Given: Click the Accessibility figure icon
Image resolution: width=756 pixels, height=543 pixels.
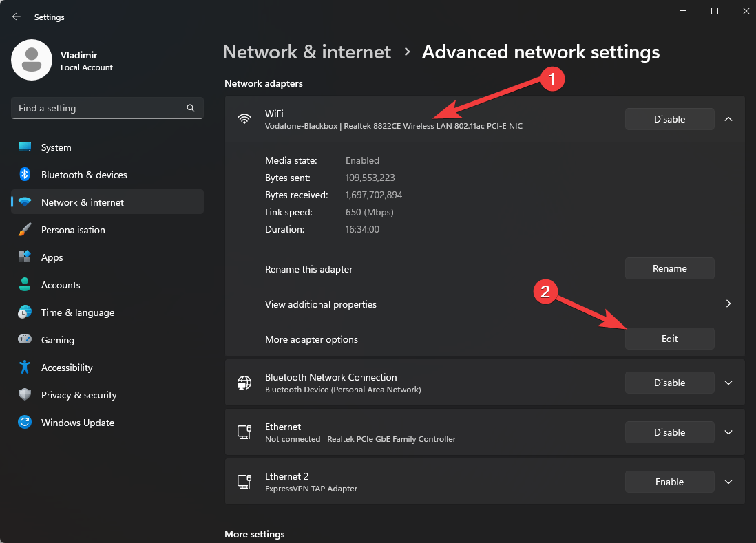Looking at the screenshot, I should click(x=25, y=368).
